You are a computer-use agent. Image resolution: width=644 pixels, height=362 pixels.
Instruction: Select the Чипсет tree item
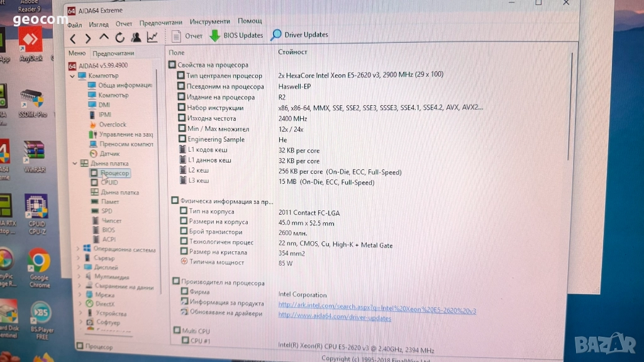(107, 221)
